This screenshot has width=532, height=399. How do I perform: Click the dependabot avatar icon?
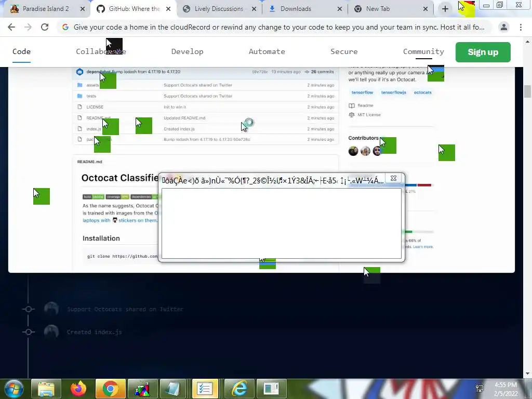coord(79,72)
